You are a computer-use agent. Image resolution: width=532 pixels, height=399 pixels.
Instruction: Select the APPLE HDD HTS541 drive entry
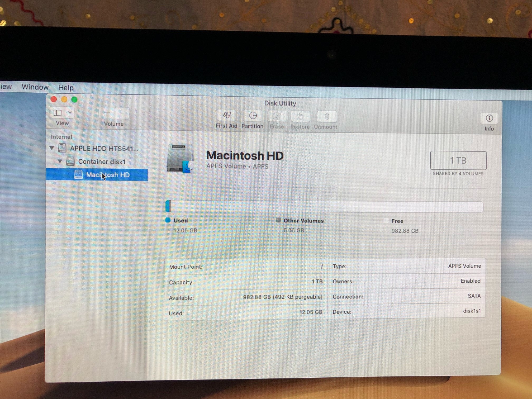[x=104, y=149]
